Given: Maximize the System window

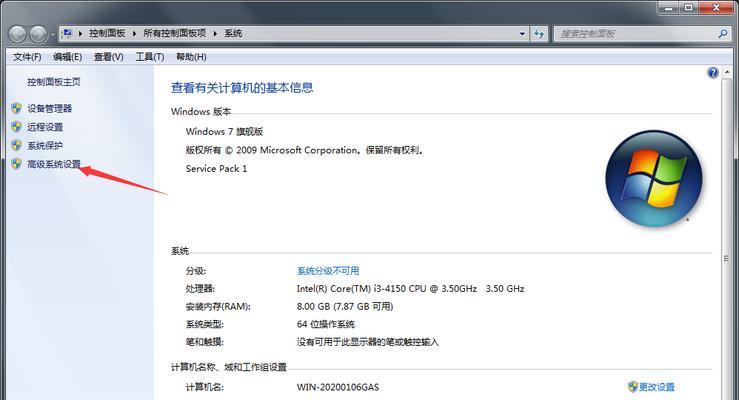Looking at the screenshot, I should click(688, 7).
